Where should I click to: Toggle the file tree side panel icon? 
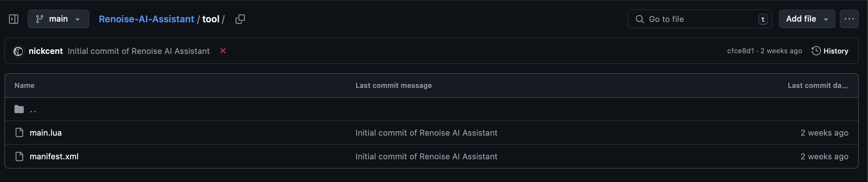14,19
